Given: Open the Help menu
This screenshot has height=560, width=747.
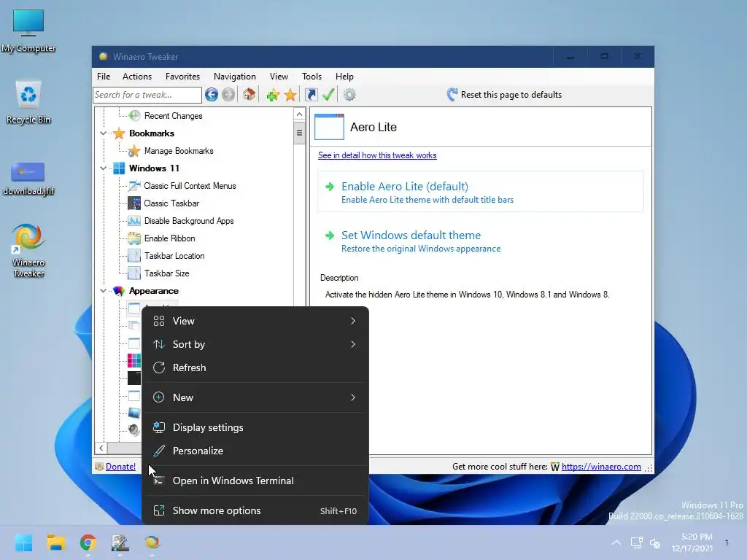Looking at the screenshot, I should [344, 76].
